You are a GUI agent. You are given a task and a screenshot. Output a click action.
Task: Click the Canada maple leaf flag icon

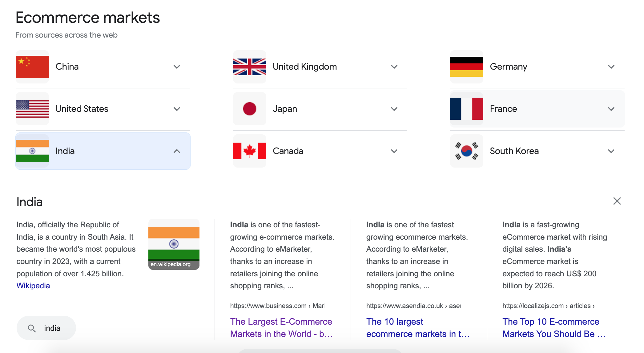tap(250, 151)
